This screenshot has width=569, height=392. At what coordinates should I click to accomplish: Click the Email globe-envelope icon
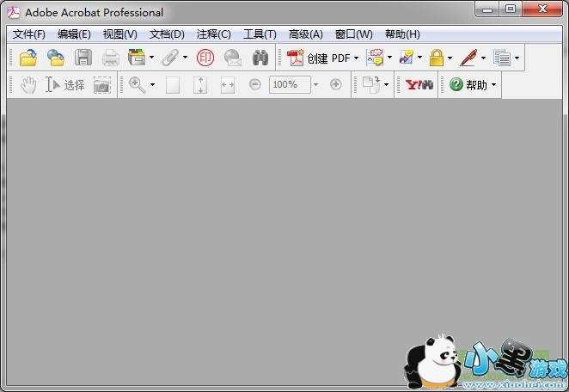[233, 58]
